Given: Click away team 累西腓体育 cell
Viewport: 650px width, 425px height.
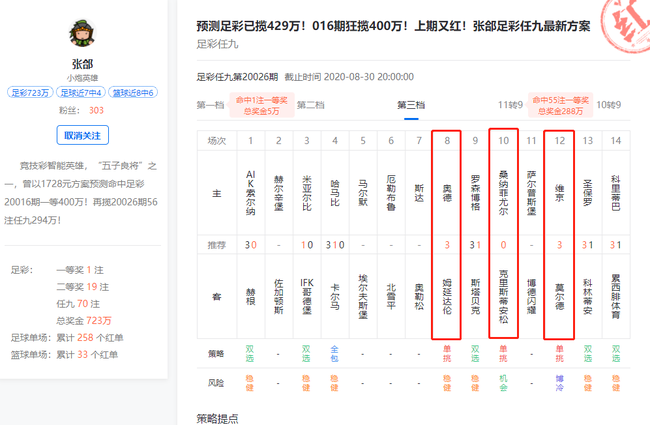Looking at the screenshot, I should coord(616,296).
